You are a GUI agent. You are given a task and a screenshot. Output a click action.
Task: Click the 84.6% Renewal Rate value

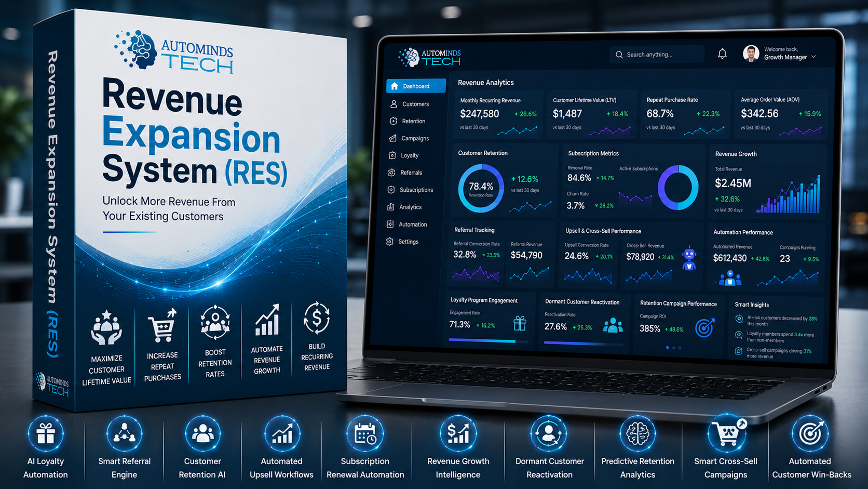point(579,178)
